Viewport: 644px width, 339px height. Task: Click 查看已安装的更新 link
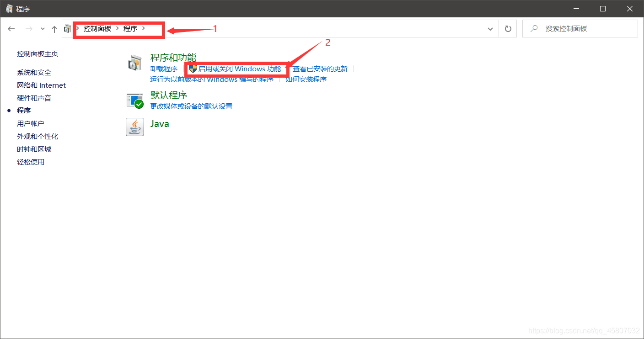(320, 69)
